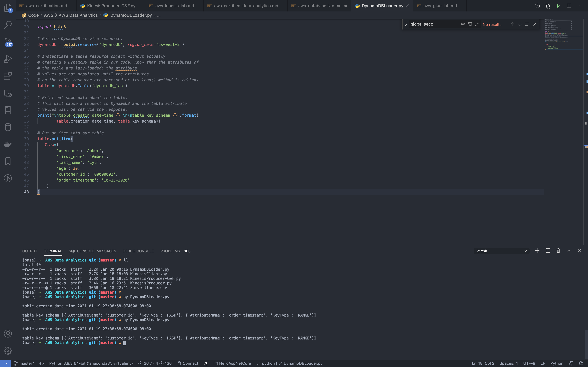This screenshot has width=588, height=367.
Task: Open Manage gear icon in activity bar
Action: [8, 350]
